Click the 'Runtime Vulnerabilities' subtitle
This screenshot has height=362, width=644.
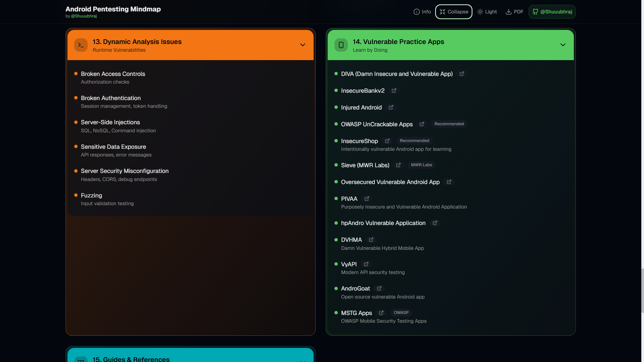tap(119, 50)
